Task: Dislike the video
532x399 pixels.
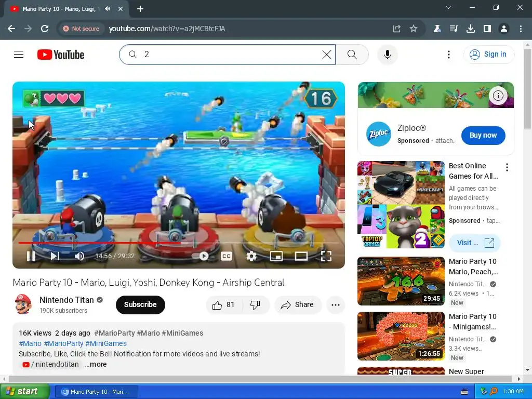Action: pos(256,304)
